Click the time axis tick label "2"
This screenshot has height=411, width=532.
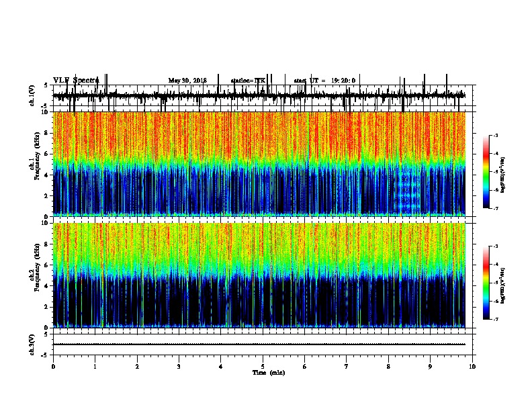coord(137,367)
